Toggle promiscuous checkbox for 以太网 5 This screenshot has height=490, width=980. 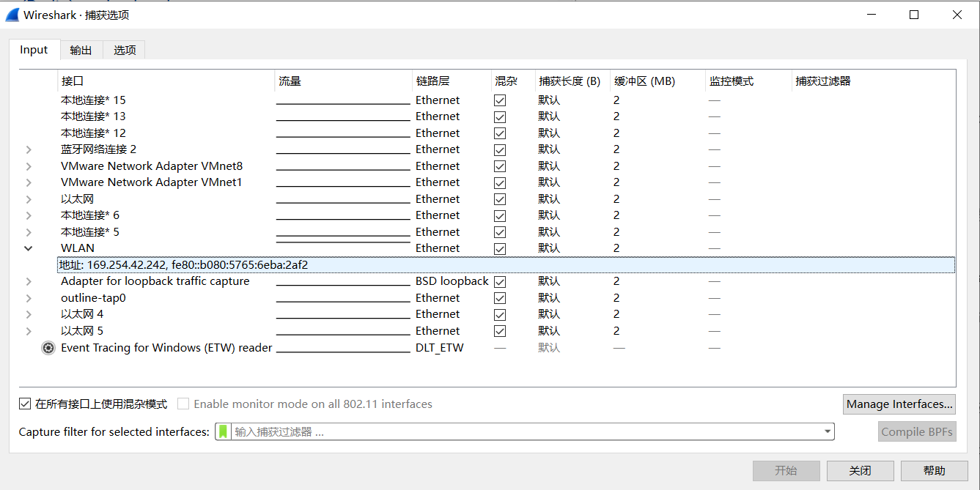(x=500, y=331)
